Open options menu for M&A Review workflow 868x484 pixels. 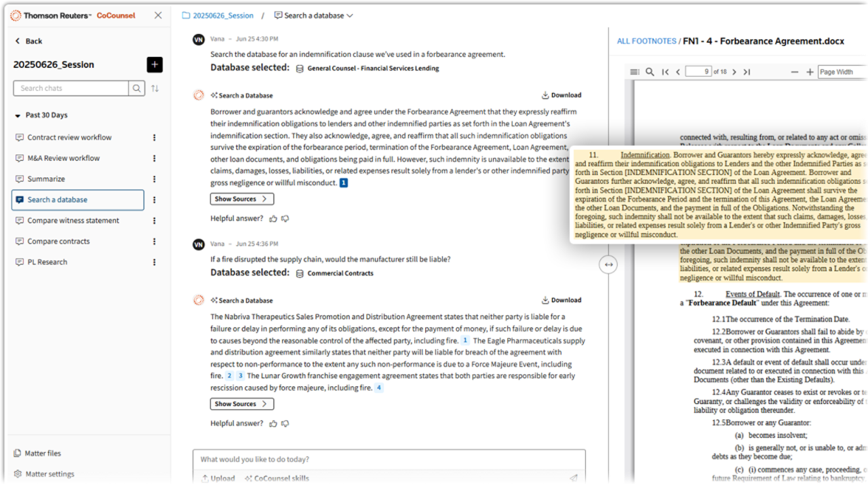point(154,158)
